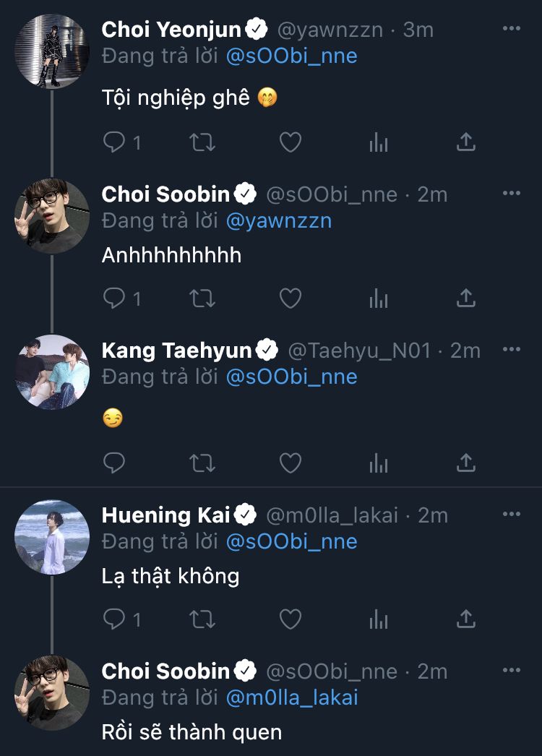Open Huening Kai's profile picture
This screenshot has width=542, height=756.
[52, 536]
